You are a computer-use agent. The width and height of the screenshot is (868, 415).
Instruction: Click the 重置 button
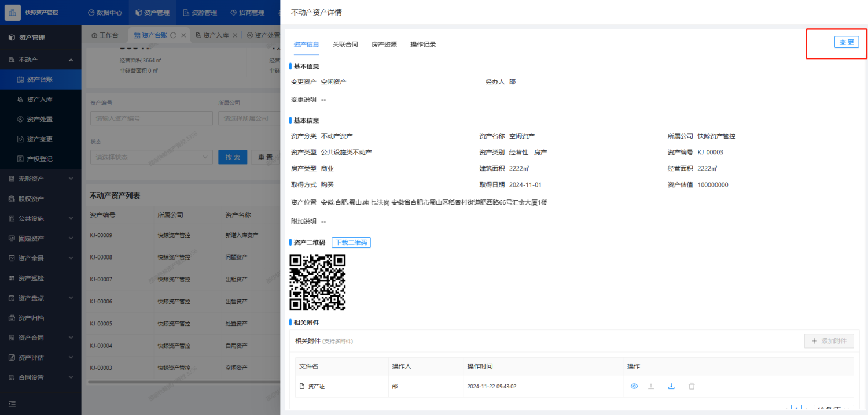[266, 157]
